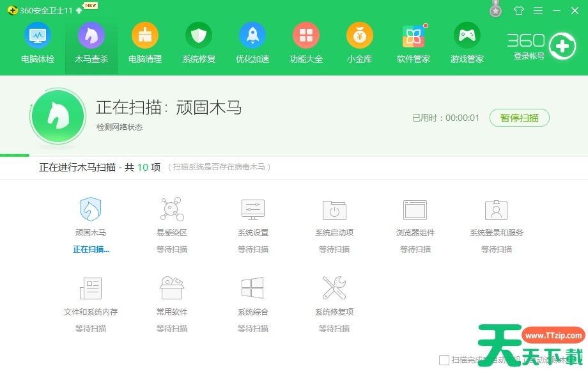Open 游戏管家 gamepad icon
The width and height of the screenshot is (588, 371).
coord(467,36)
